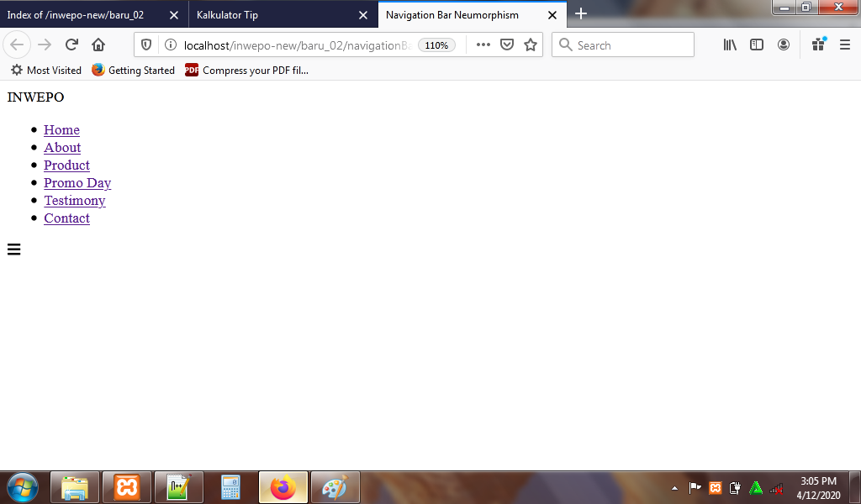Open network status tray icon
The height and width of the screenshot is (504, 861).
click(776, 487)
